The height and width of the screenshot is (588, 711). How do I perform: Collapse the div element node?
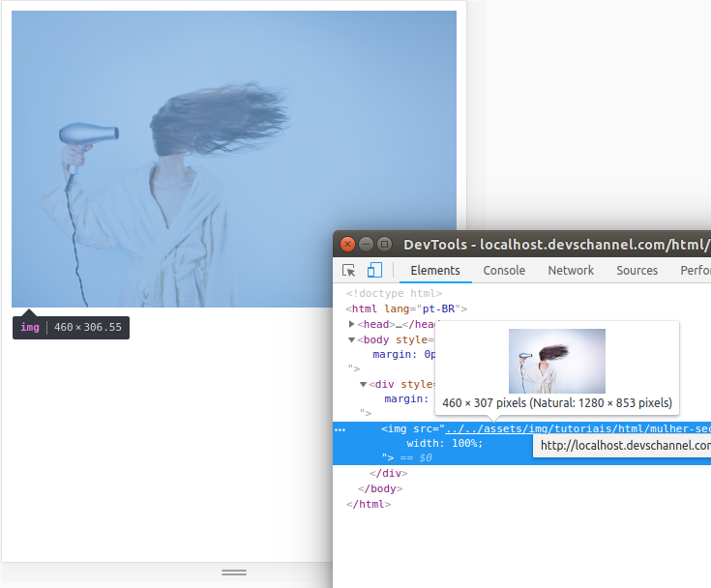(364, 384)
